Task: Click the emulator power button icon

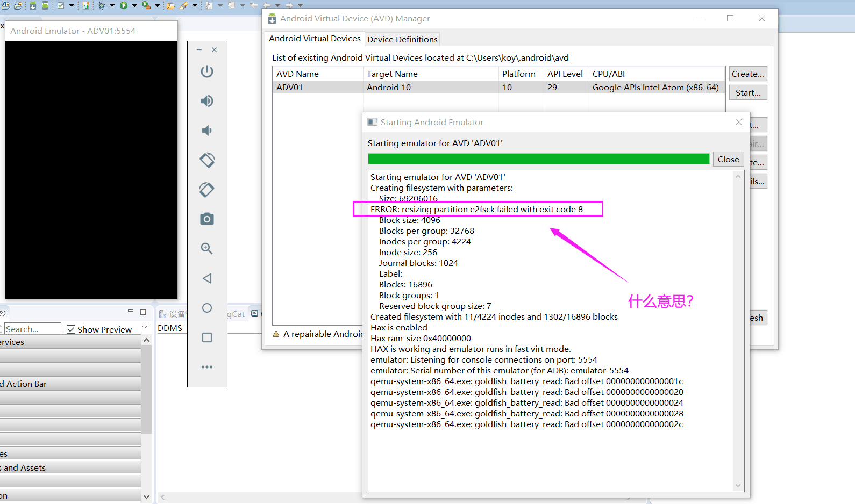Action: click(x=207, y=71)
